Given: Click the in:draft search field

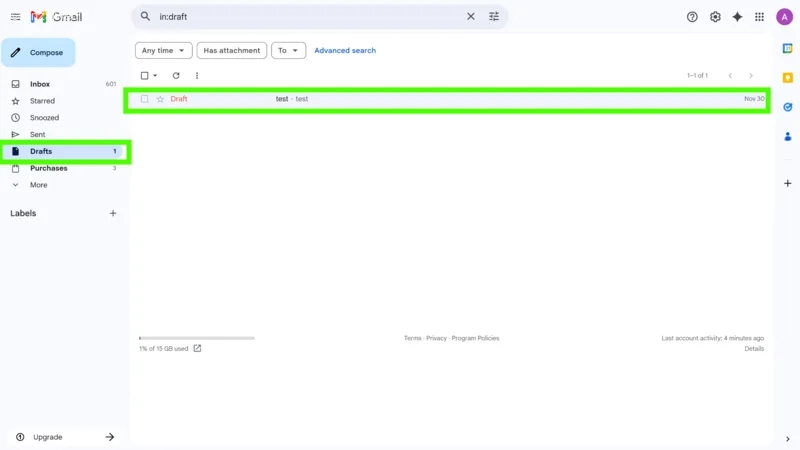Looking at the screenshot, I should [x=300, y=17].
